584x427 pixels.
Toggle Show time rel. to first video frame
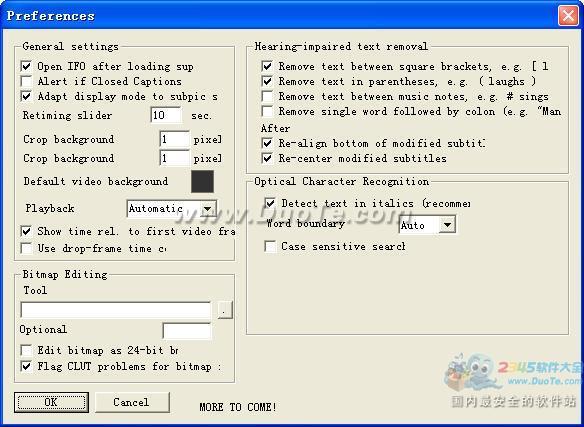[x=26, y=231]
